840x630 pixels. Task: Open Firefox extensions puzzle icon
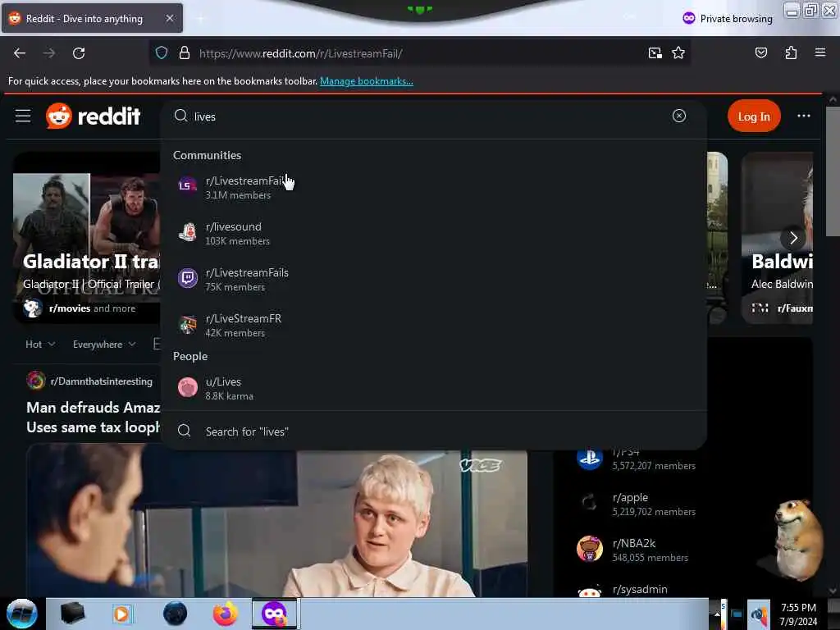click(791, 52)
